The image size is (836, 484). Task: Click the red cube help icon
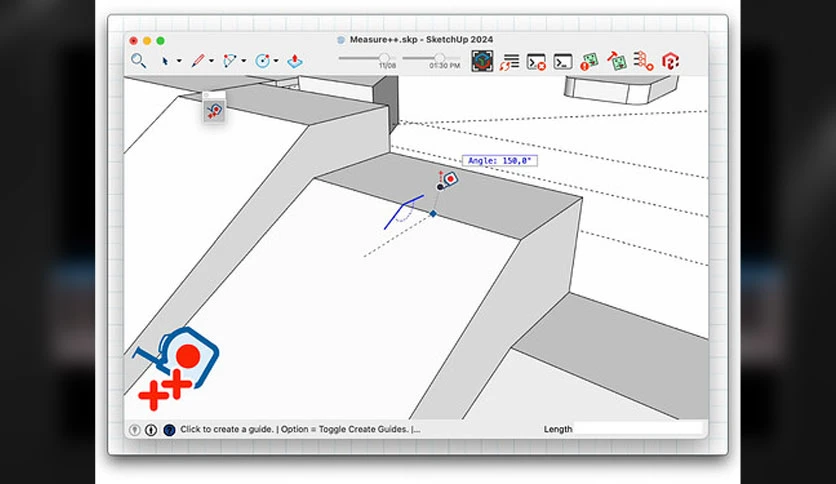coord(670,61)
